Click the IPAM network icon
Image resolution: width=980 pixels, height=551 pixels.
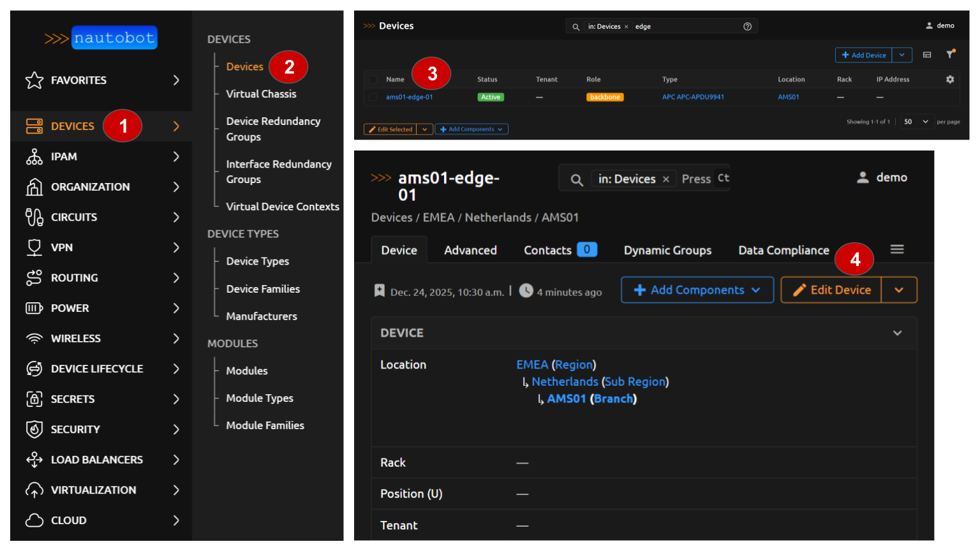click(34, 157)
